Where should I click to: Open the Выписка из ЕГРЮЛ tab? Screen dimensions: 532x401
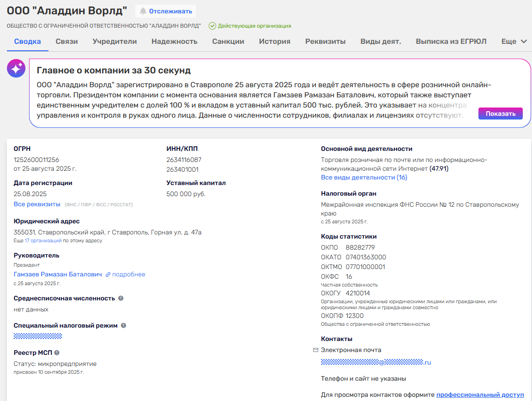451,42
